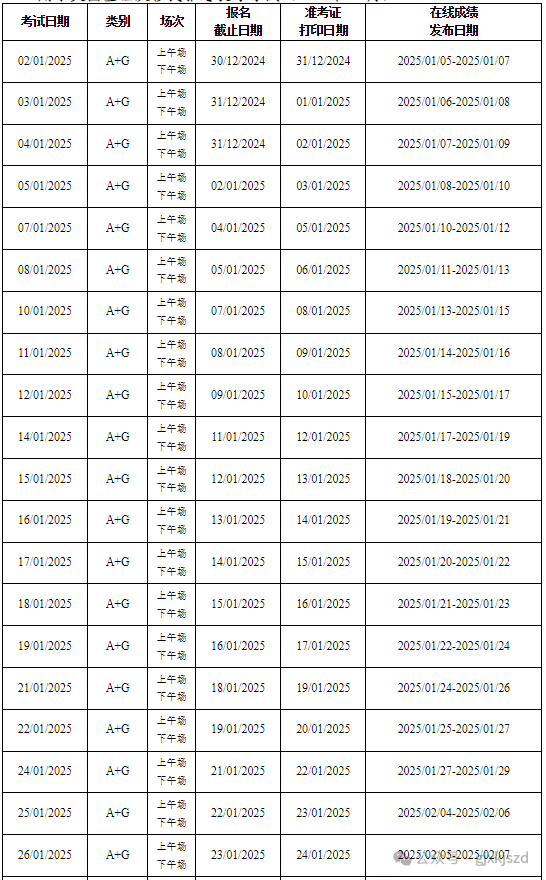Click the 类别 column header

tap(118, 21)
